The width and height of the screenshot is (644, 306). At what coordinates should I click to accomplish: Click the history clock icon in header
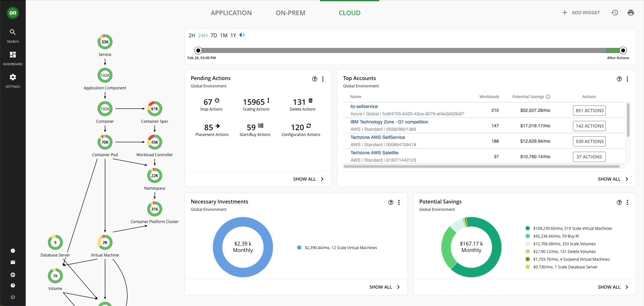[x=614, y=13]
